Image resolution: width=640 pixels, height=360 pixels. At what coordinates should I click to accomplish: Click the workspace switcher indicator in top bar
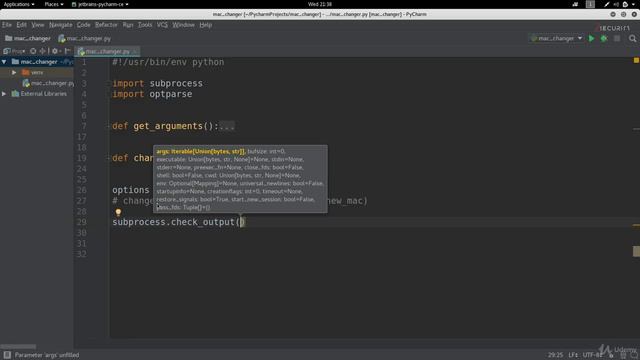[590, 4]
